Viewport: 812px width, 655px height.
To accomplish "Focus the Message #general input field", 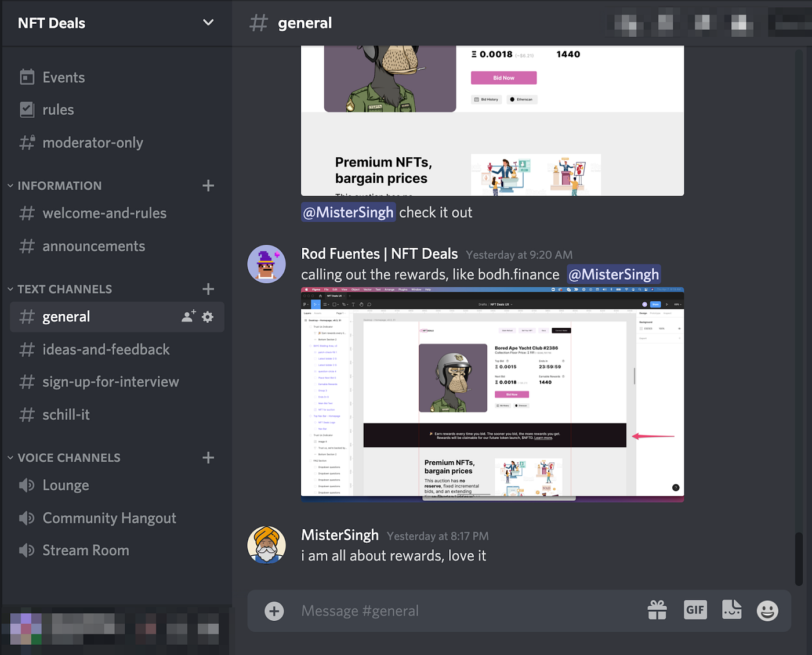I will point(464,611).
